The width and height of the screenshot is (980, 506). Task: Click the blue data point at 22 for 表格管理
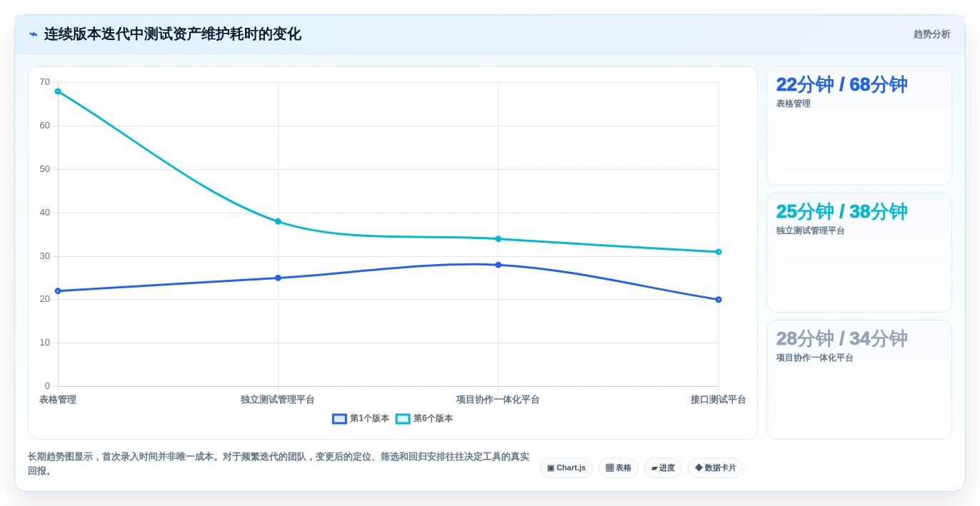tap(58, 291)
